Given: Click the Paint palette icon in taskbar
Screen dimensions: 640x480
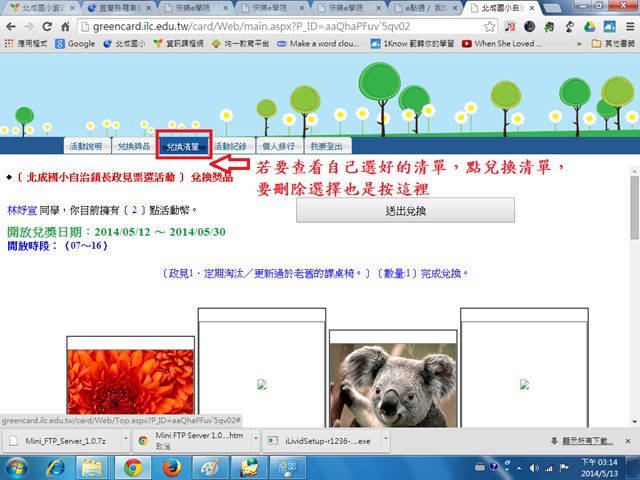Looking at the screenshot, I should pos(212,467).
